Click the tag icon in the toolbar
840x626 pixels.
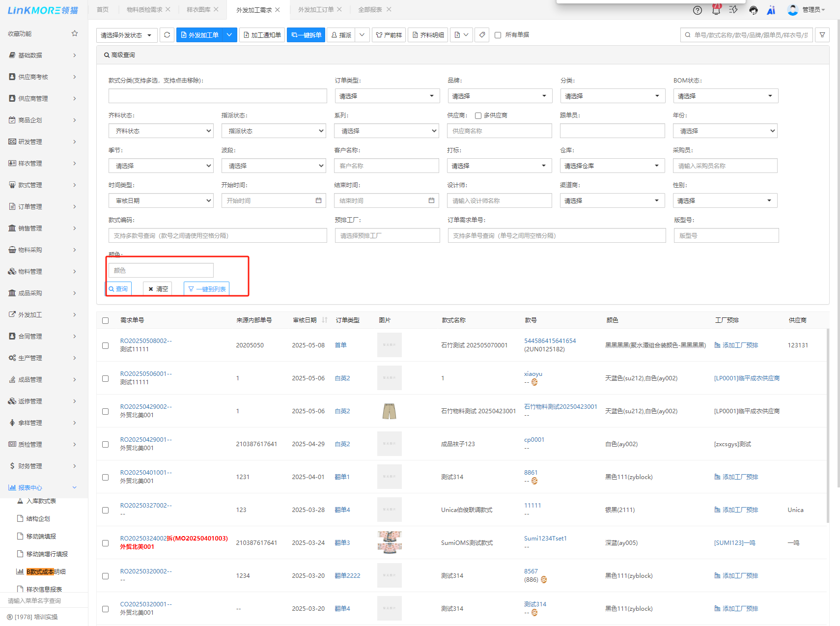482,35
